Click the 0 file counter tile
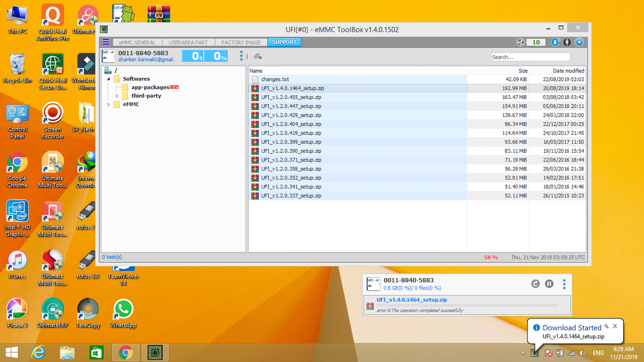This screenshot has width=644, height=362. tap(216, 56)
